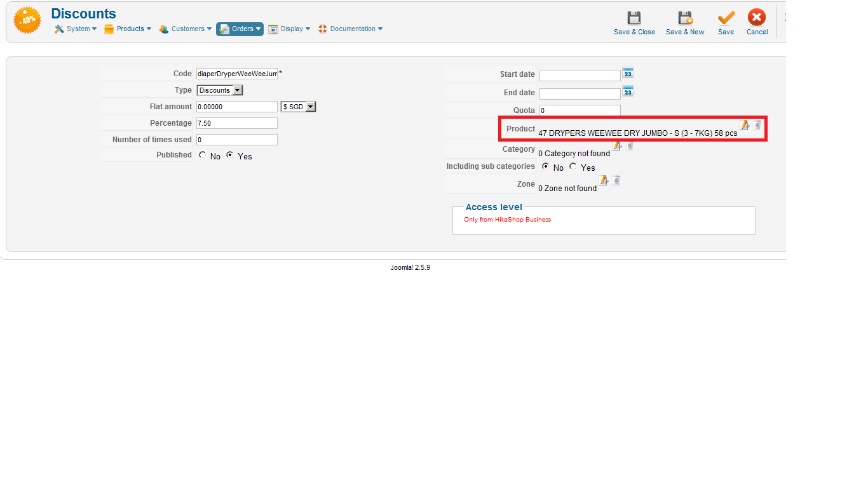
Task: Click the Save checkmark button
Action: [x=726, y=23]
